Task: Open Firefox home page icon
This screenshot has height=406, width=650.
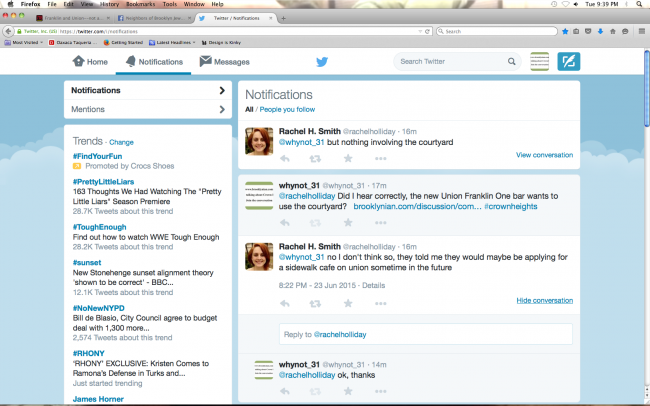Action: coord(612,31)
